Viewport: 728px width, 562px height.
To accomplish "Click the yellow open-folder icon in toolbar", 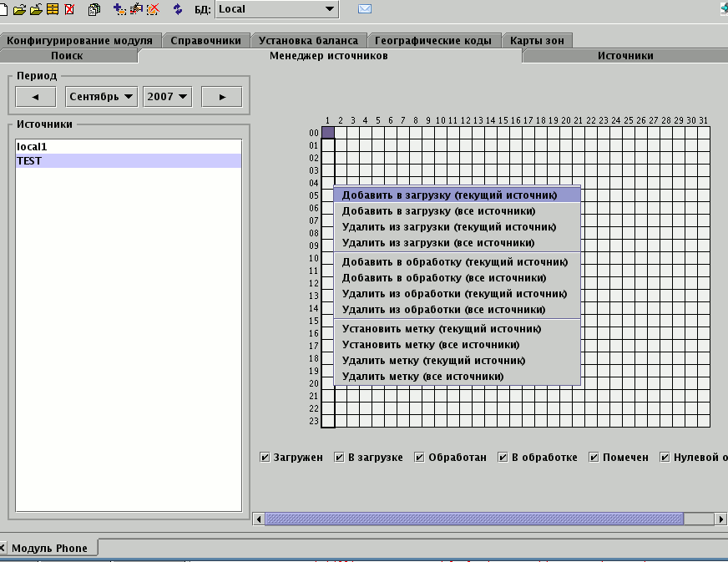I will 20,9.
